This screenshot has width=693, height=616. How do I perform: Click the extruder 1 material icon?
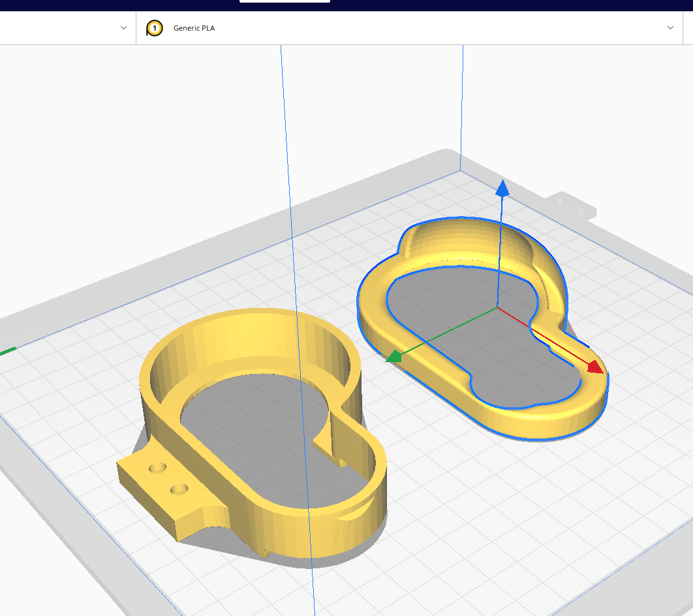click(x=154, y=28)
